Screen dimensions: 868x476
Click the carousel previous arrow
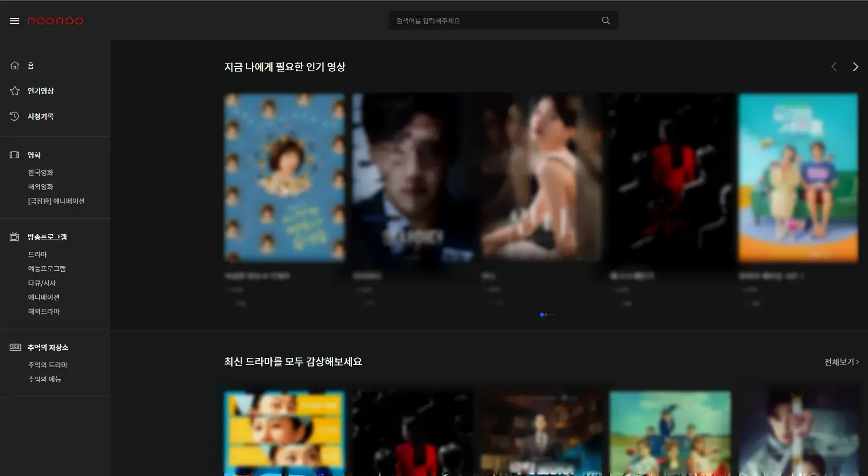834,67
